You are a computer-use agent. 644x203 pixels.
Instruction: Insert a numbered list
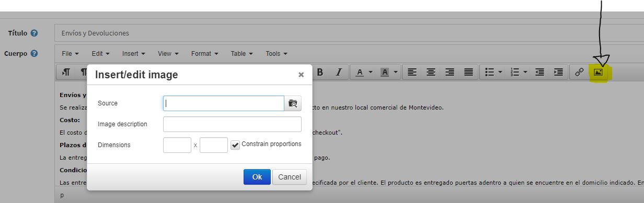515,73
